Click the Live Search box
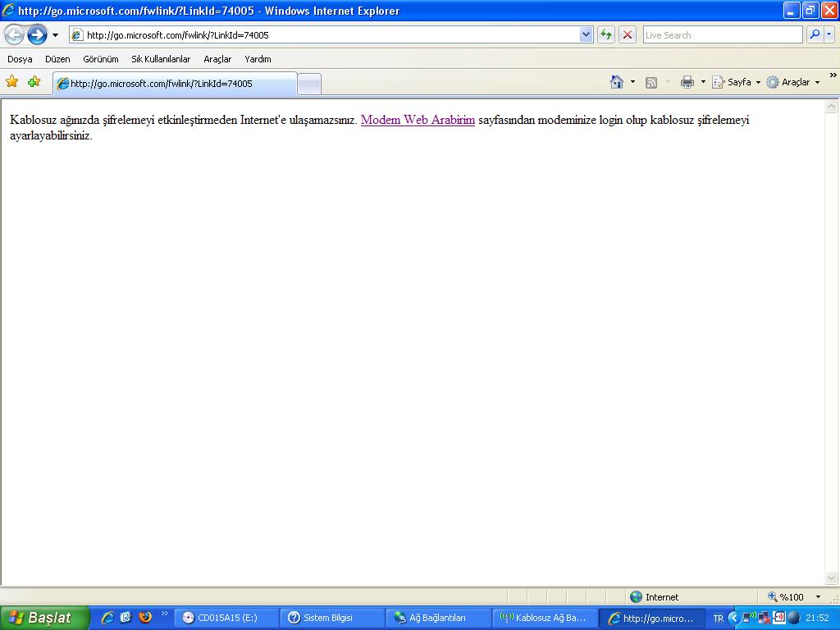This screenshot has width=840, height=630. [x=722, y=34]
